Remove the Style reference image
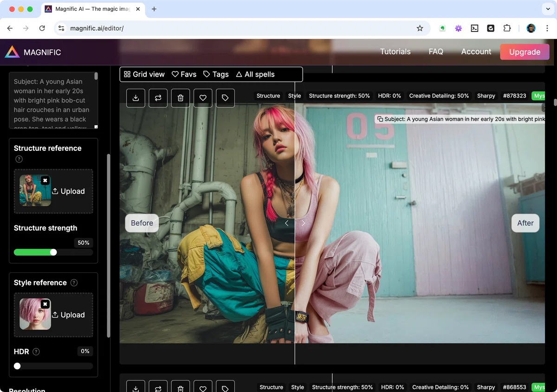 (x=45, y=304)
